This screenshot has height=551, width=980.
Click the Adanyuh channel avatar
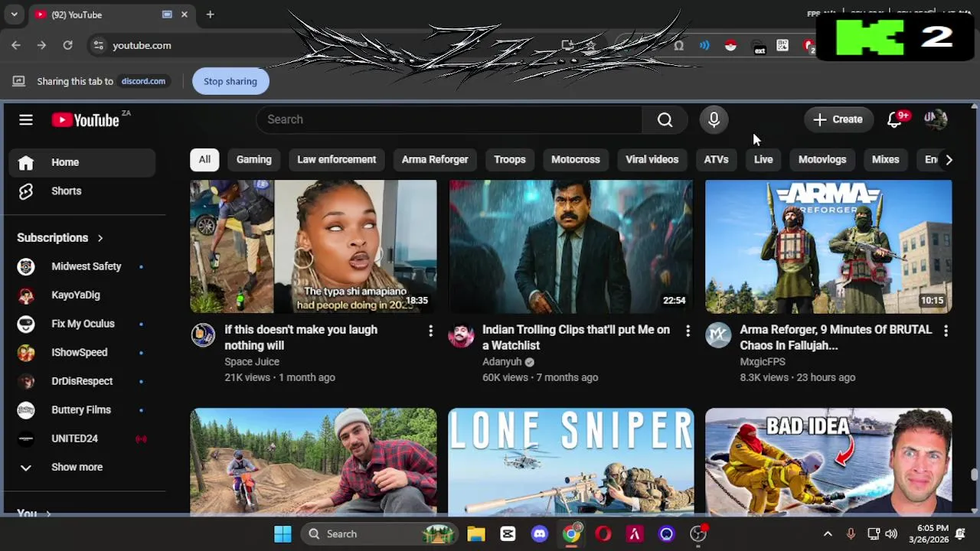tap(461, 335)
